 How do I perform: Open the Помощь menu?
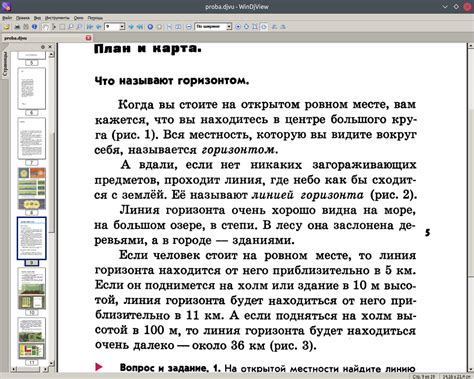click(x=95, y=18)
